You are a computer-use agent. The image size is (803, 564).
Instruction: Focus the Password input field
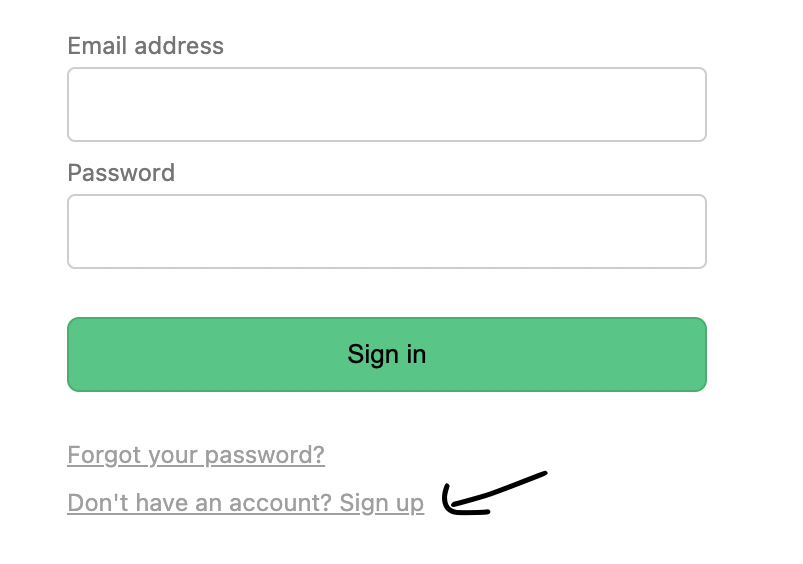click(386, 231)
